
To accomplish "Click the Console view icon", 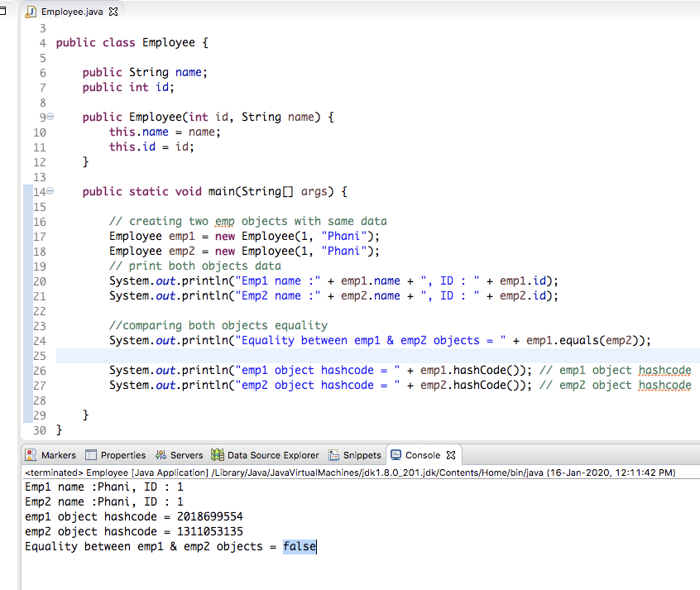I will (394, 454).
